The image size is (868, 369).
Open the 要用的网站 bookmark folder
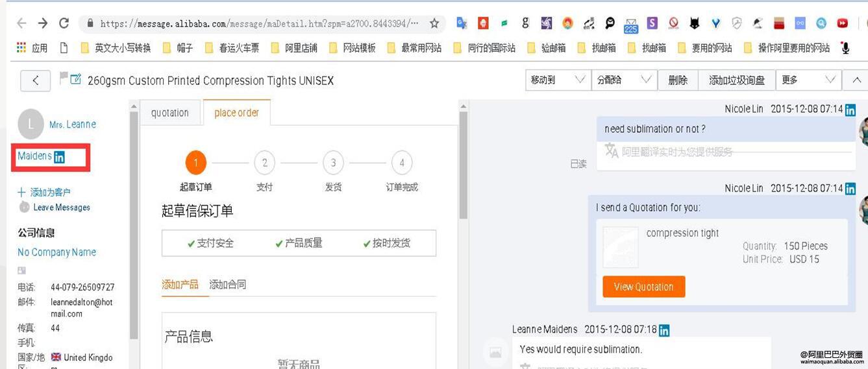[x=705, y=47]
